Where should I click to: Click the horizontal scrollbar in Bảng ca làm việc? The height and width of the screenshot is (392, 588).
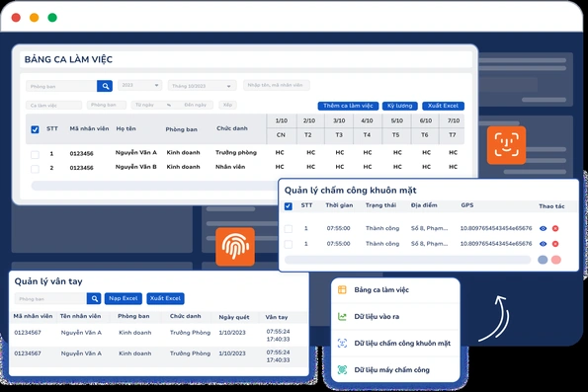pyautogui.click(x=154, y=186)
